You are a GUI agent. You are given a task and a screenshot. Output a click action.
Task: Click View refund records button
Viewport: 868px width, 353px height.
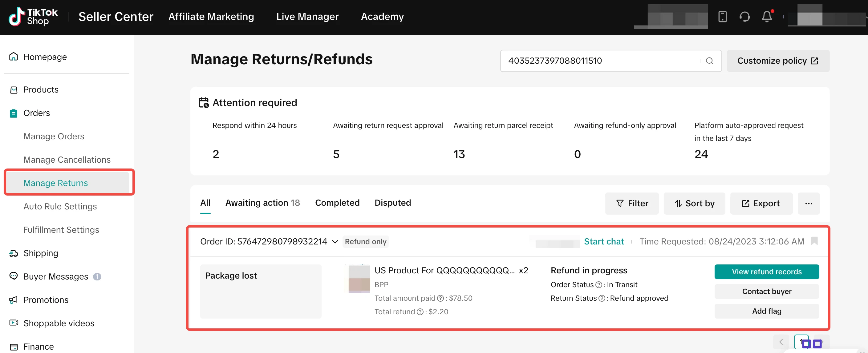click(767, 272)
